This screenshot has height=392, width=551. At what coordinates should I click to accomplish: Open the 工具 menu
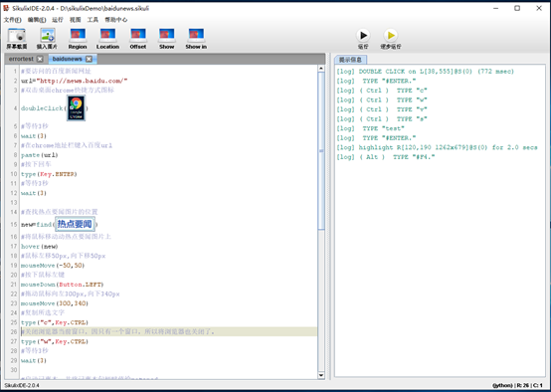click(92, 20)
